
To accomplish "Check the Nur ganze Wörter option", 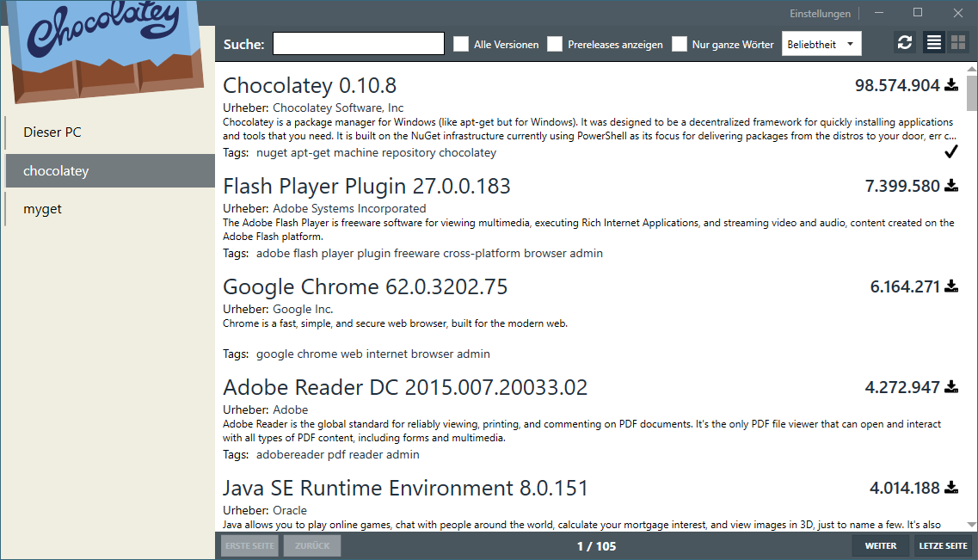I will tap(680, 44).
